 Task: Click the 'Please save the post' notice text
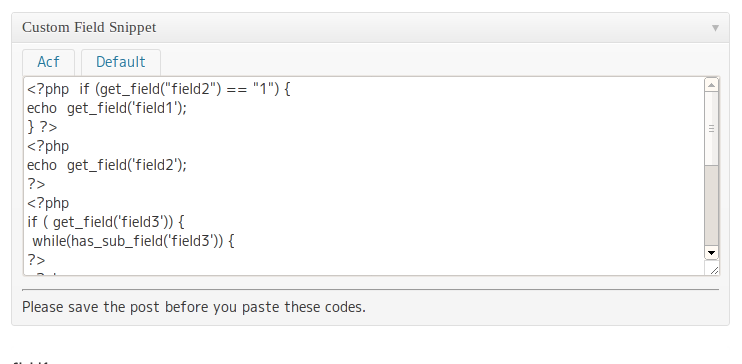click(194, 307)
